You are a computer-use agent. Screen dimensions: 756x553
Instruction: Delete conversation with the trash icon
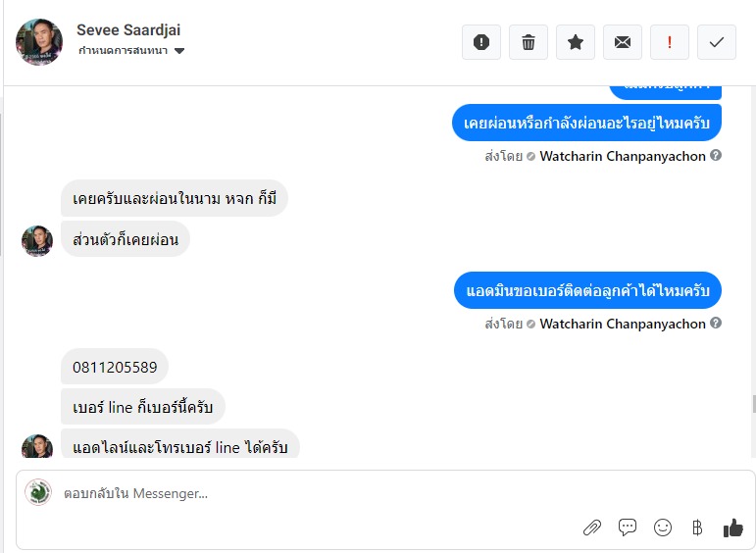pos(529,42)
